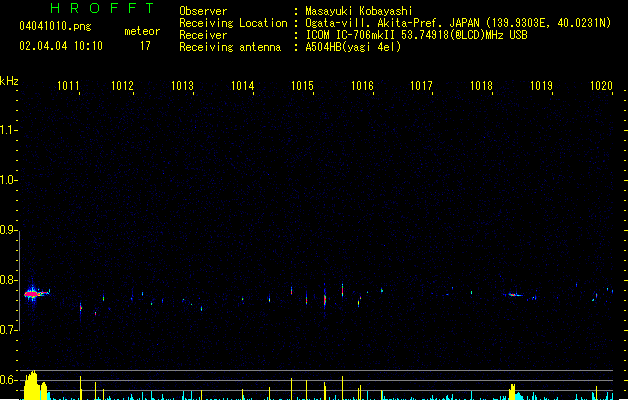Click the 1014 time axis label
629x400 pixels.
pyautogui.click(x=243, y=86)
